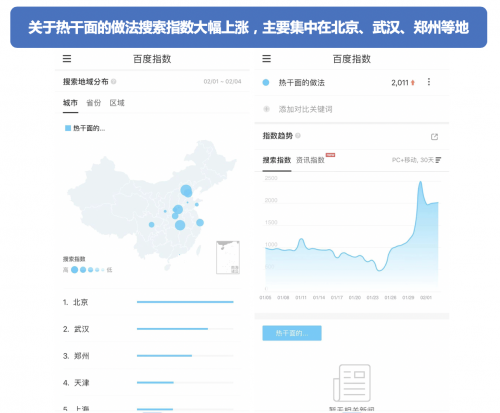Click plus icon to add comparison keyword
The image size is (500, 413).
pos(266,109)
